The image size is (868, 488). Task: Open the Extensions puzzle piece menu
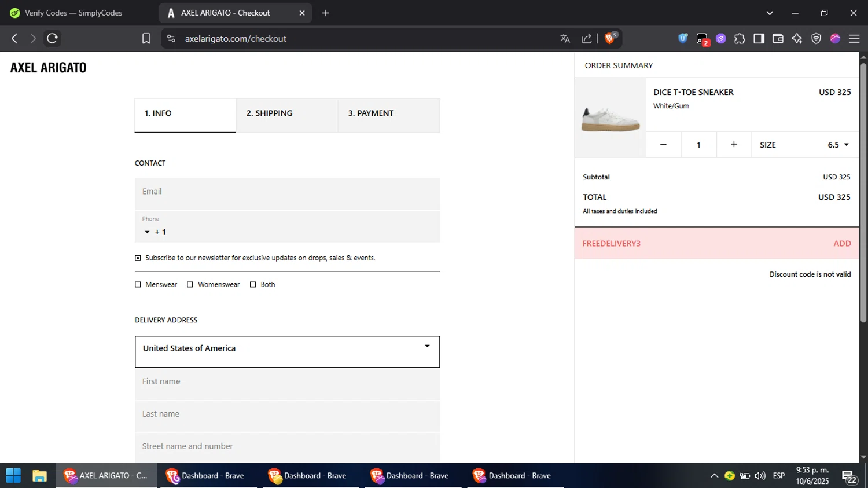click(740, 39)
